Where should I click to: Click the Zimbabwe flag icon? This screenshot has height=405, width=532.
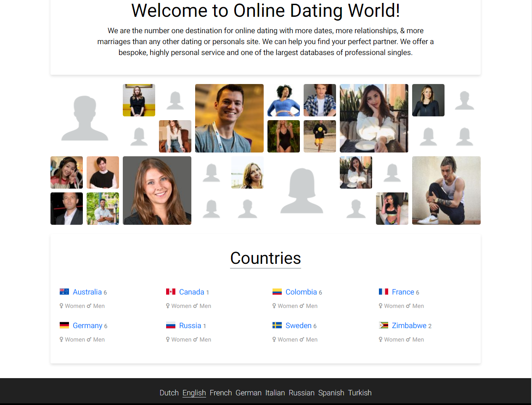pyautogui.click(x=383, y=325)
